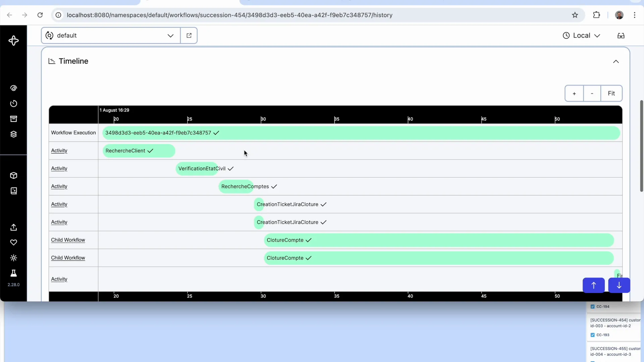Open namespace in new tab via external-link icon
This screenshot has width=644, height=362.
189,36
